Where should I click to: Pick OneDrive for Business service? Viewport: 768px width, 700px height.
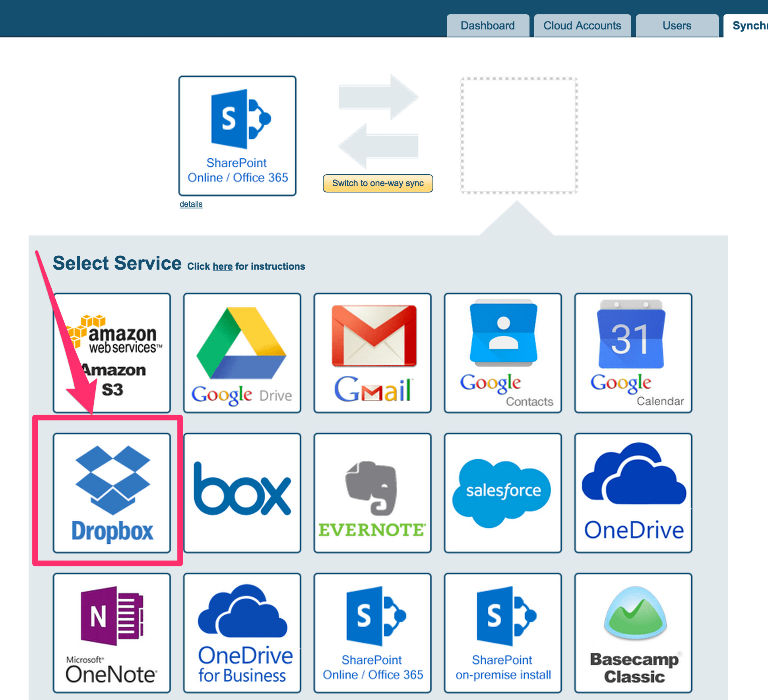pyautogui.click(x=242, y=632)
